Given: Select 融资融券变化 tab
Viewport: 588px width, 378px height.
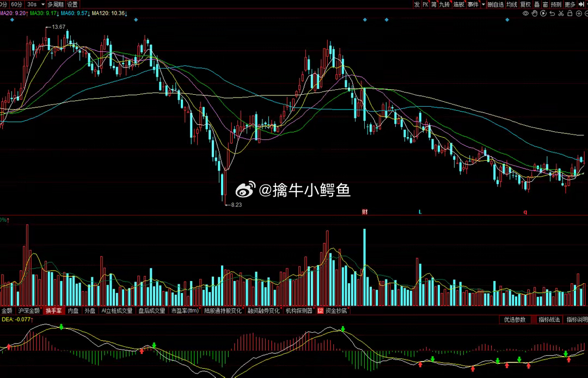Looking at the screenshot, I should [x=264, y=310].
